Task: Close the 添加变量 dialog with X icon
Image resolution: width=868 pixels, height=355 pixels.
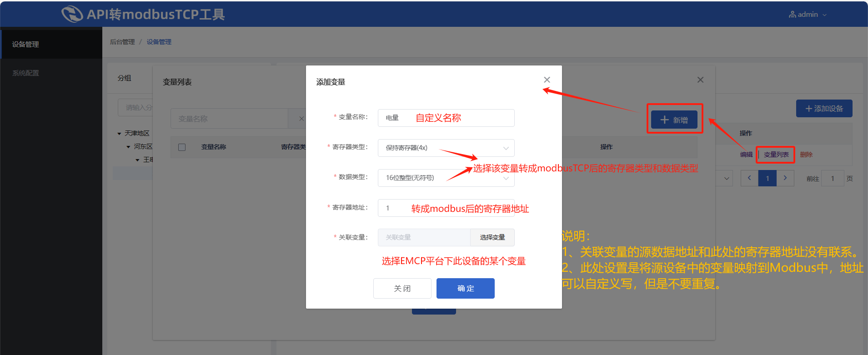Action: [547, 80]
